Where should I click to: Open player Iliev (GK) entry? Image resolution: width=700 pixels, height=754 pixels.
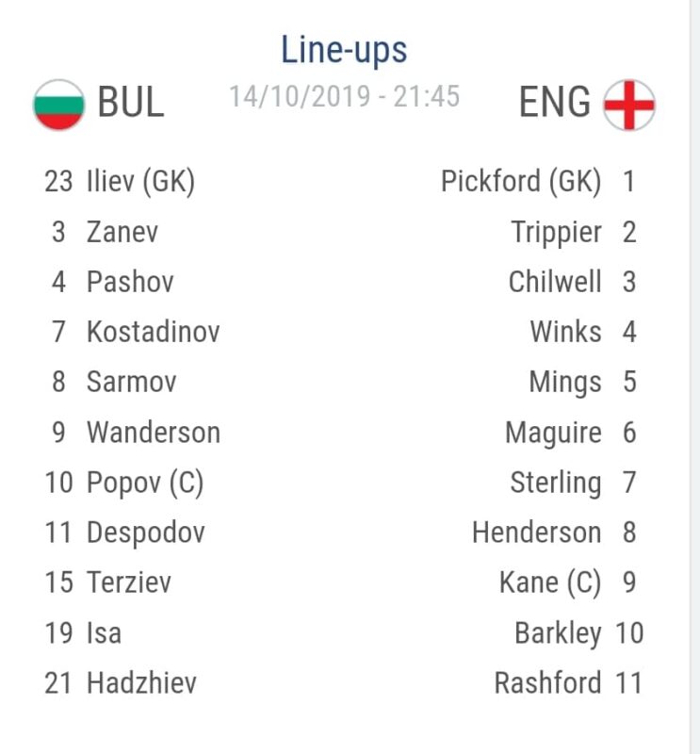click(x=120, y=181)
